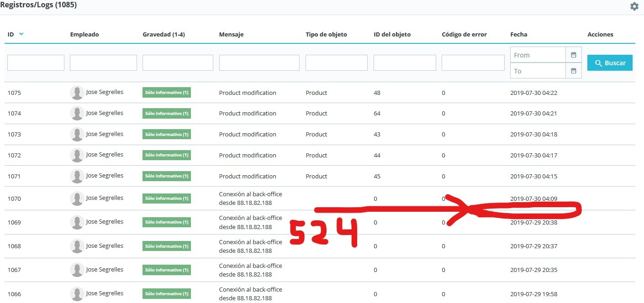Click date 2019-07-29 19:58
The width and height of the screenshot is (644, 303).
tap(533, 294)
